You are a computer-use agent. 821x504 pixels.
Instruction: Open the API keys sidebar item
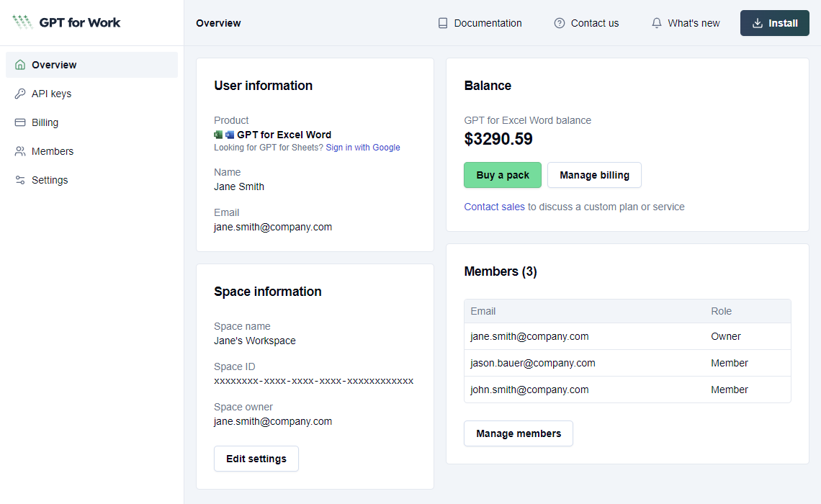91,94
